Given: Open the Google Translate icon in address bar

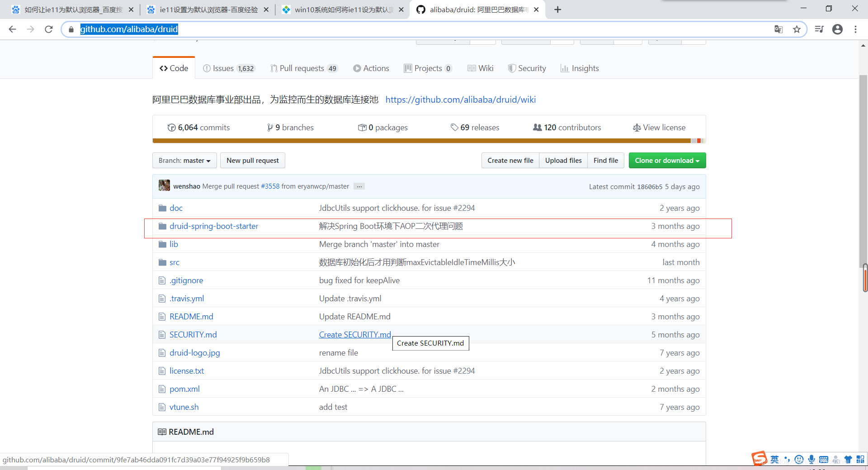Looking at the screenshot, I should coord(778,29).
